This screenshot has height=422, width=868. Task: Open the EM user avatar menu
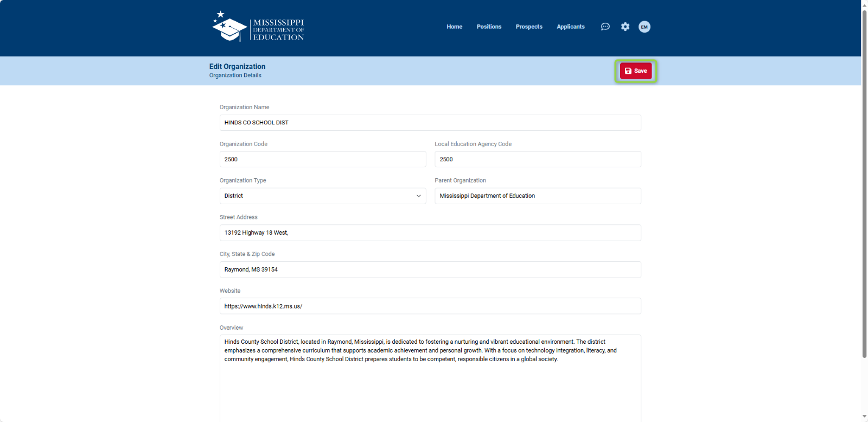tap(644, 27)
